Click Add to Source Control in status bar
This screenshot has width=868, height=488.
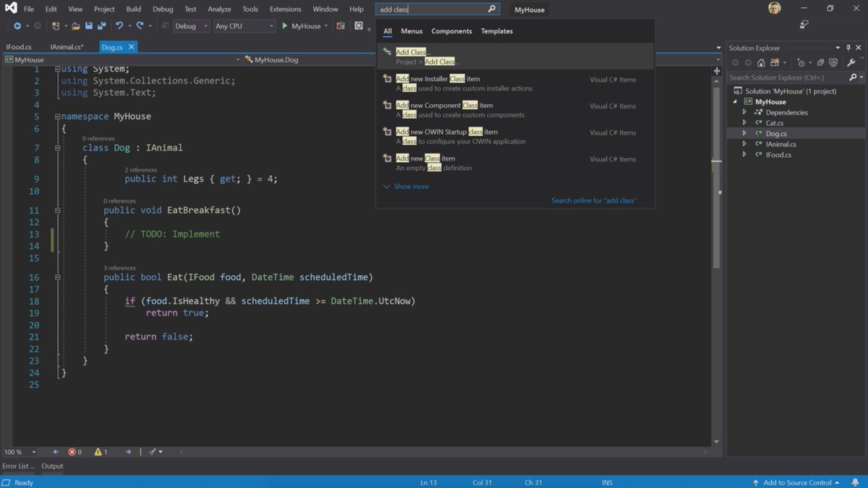pyautogui.click(x=796, y=482)
